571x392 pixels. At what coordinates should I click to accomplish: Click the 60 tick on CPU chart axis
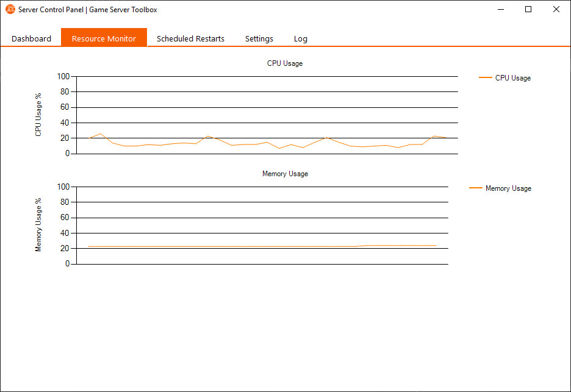coord(65,107)
